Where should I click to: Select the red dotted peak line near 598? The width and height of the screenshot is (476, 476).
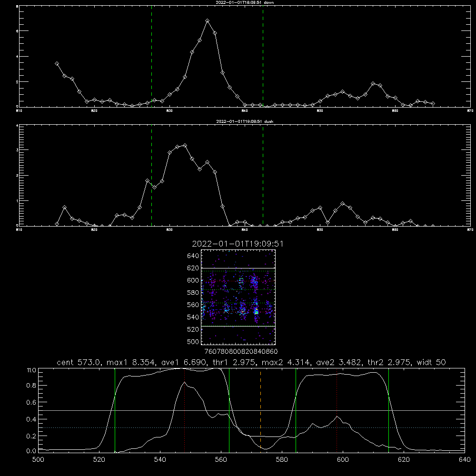(337, 410)
